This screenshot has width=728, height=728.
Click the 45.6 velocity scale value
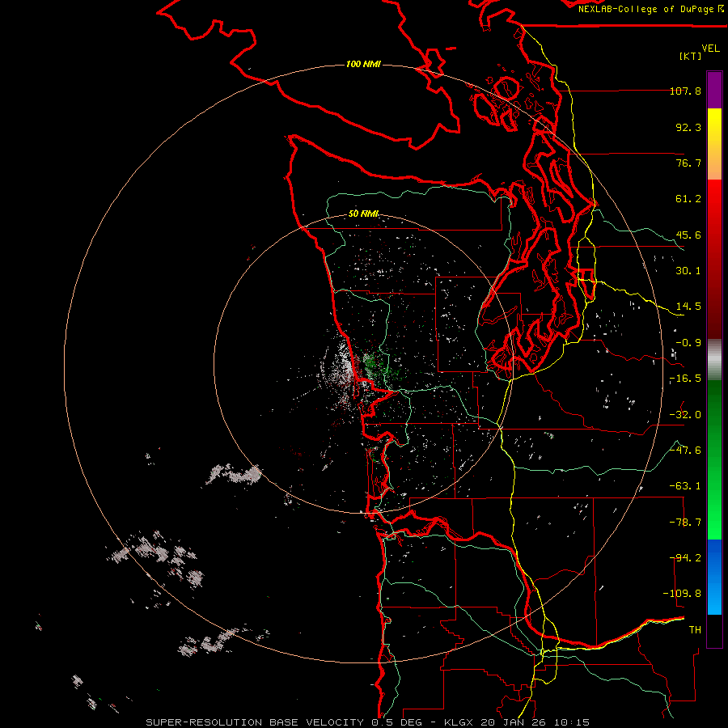coord(688,235)
